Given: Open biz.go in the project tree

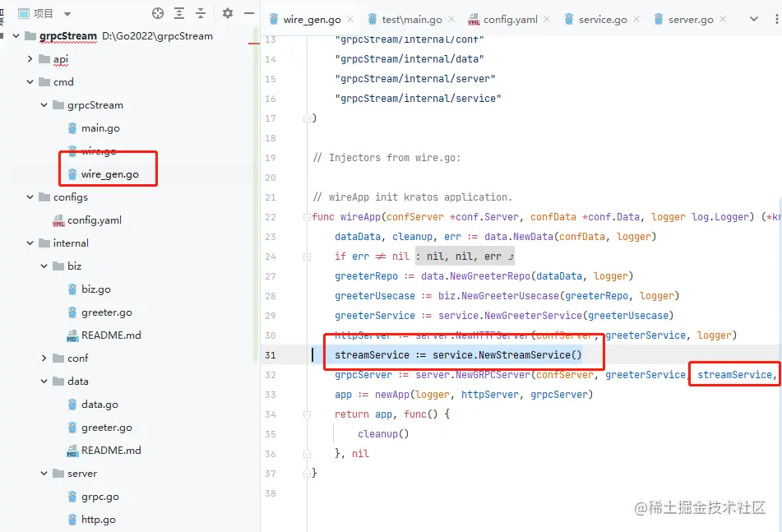Looking at the screenshot, I should [96, 289].
